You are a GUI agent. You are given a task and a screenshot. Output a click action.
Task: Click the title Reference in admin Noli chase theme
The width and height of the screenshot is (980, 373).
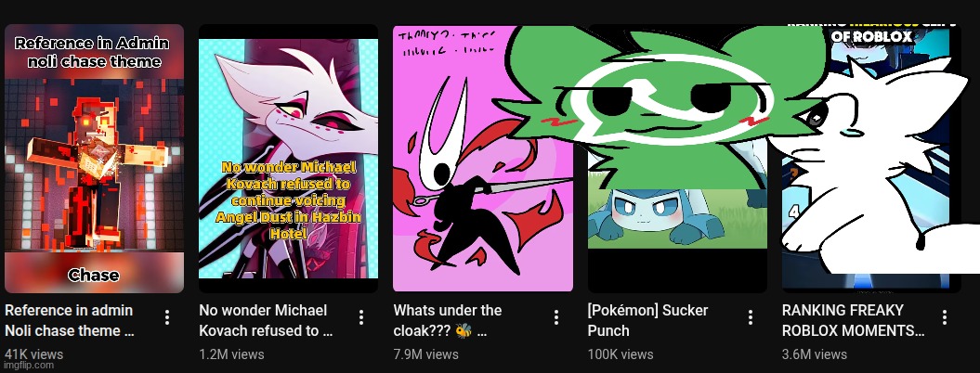pos(70,320)
